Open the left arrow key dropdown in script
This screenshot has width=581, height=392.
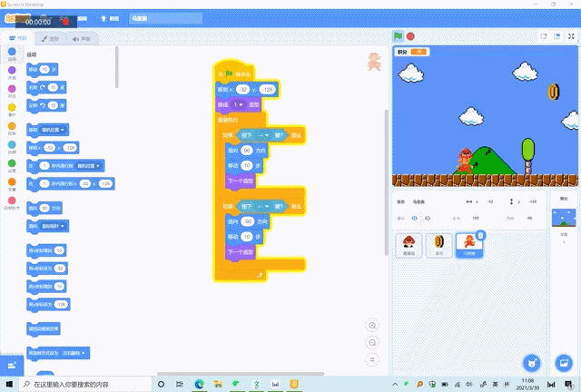pyautogui.click(x=263, y=206)
